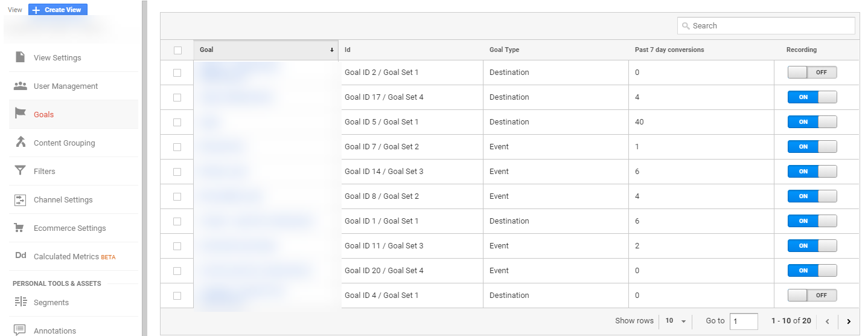Click the Segments icon in sidebar
The width and height of the screenshot is (868, 336).
pos(21,302)
